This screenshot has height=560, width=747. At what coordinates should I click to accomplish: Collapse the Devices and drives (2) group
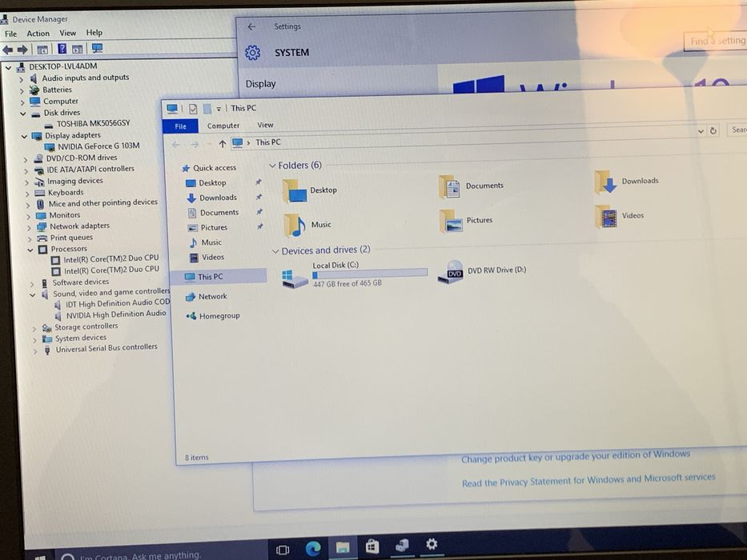pyautogui.click(x=275, y=251)
